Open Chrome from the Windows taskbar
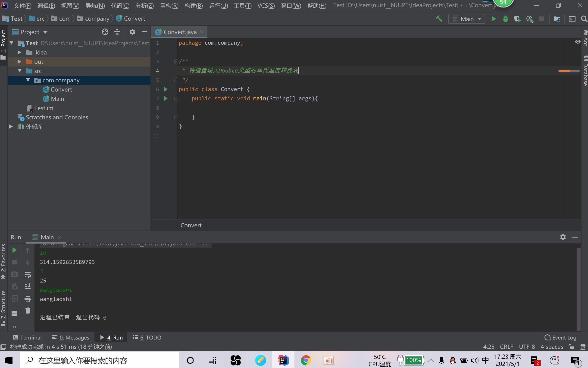Screen dimensions: 588x368 [x=306, y=360]
